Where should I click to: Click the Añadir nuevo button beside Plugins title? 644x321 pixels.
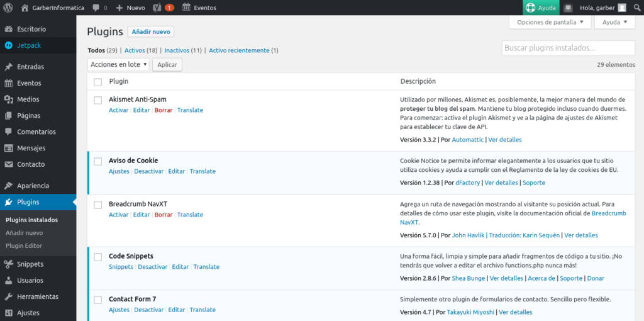(x=151, y=31)
